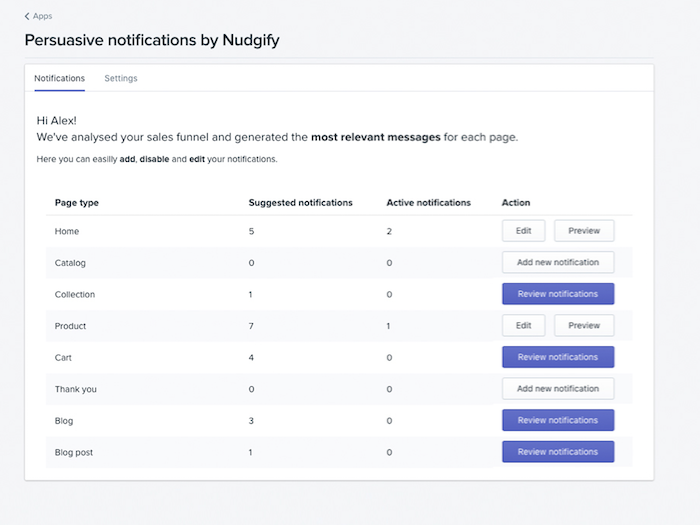Select the 'Active notifications' column header
This screenshot has width=700, height=525.
point(429,203)
